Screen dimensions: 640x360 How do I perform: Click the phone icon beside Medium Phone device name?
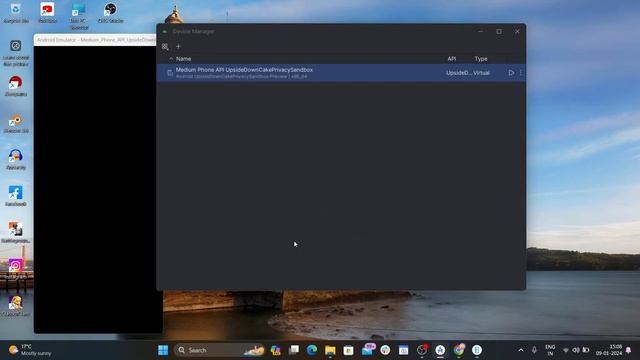(170, 73)
